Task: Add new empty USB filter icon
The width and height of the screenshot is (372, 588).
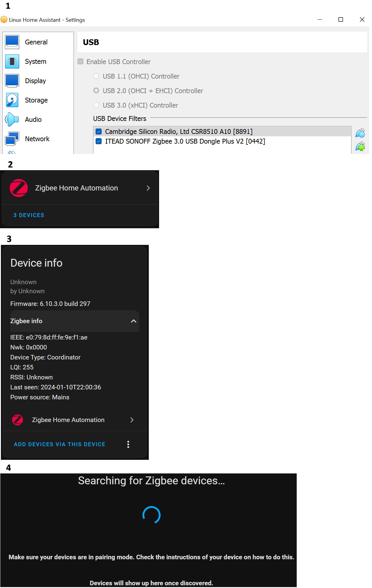Action: [360, 133]
